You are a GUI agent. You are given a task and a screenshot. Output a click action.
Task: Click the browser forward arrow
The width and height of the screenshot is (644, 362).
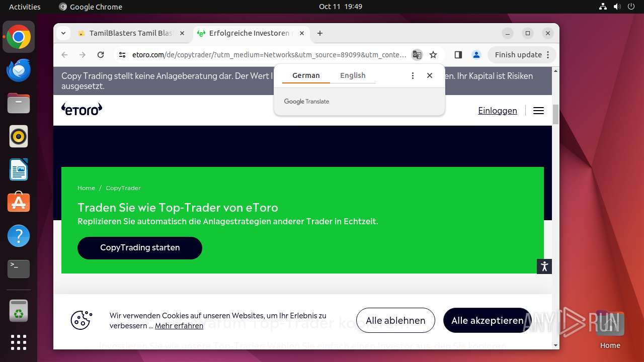83,55
